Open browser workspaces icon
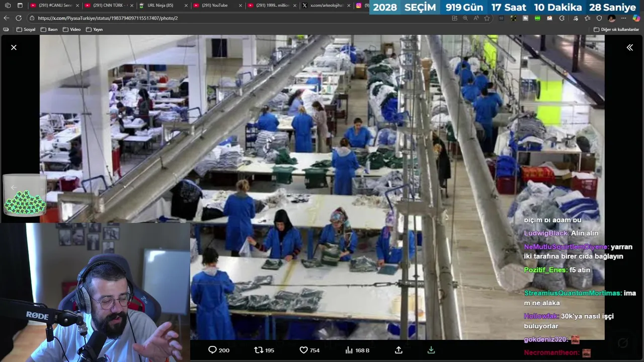Screen dimensions: 644x362 (x=8, y=6)
